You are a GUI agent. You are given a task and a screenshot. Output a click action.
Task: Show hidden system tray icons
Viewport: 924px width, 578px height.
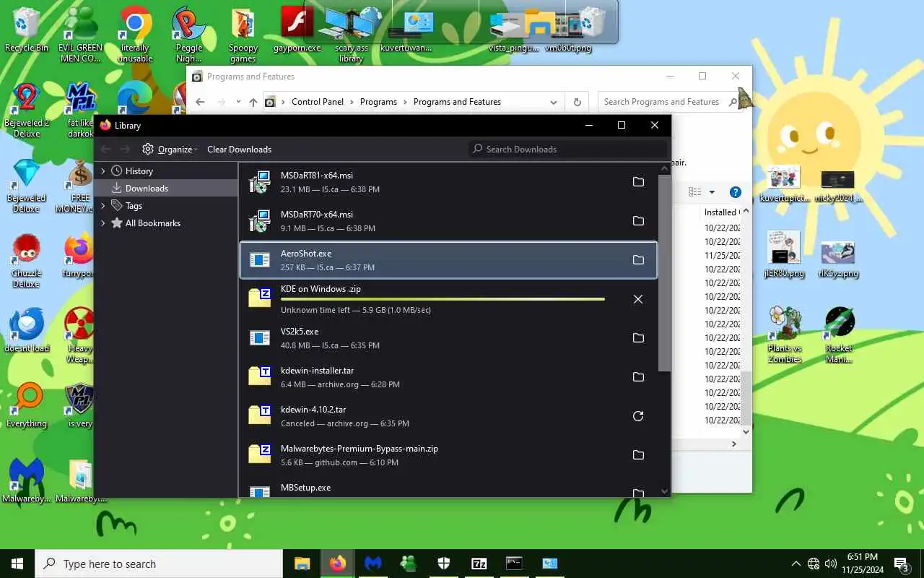(x=796, y=564)
